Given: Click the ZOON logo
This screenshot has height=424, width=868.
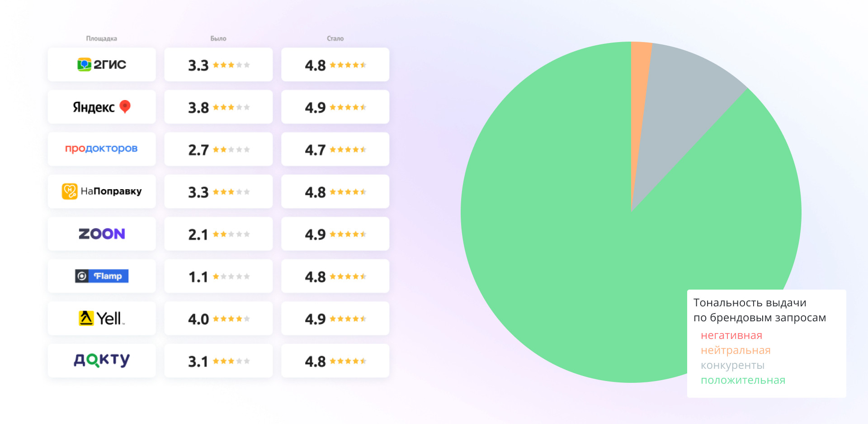Looking at the screenshot, I should point(102,234).
